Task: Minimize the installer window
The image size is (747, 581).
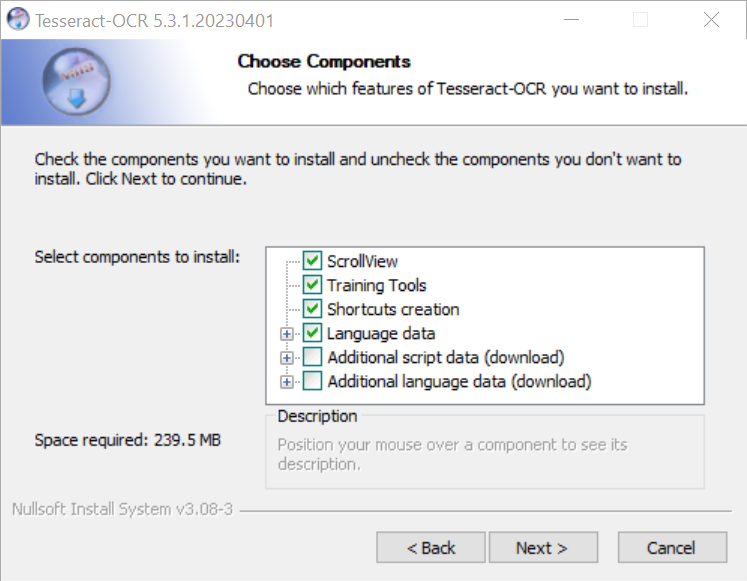Action: click(571, 20)
